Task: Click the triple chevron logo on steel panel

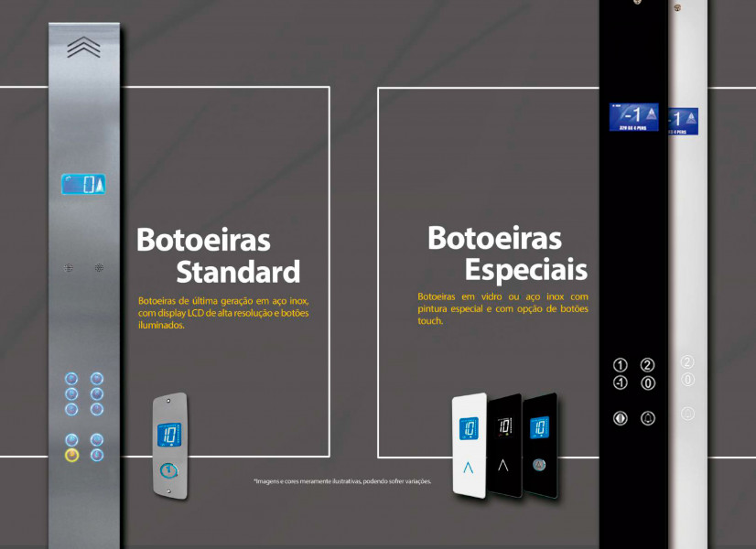Action: point(83,48)
